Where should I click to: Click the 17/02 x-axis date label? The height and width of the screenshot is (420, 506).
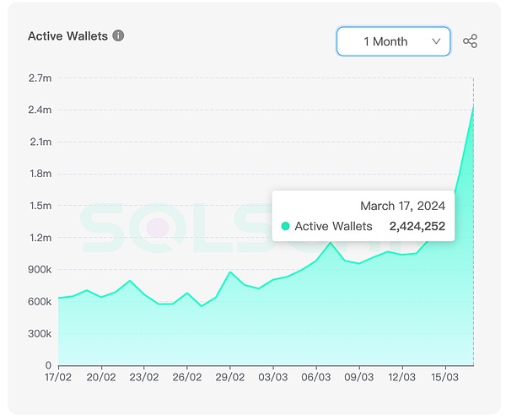(x=58, y=379)
